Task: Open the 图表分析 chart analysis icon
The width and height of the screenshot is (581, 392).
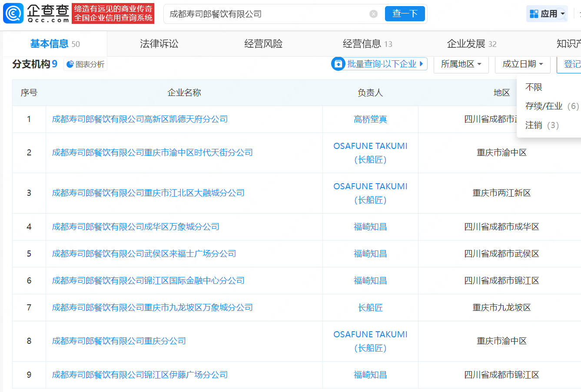Action: (x=70, y=64)
